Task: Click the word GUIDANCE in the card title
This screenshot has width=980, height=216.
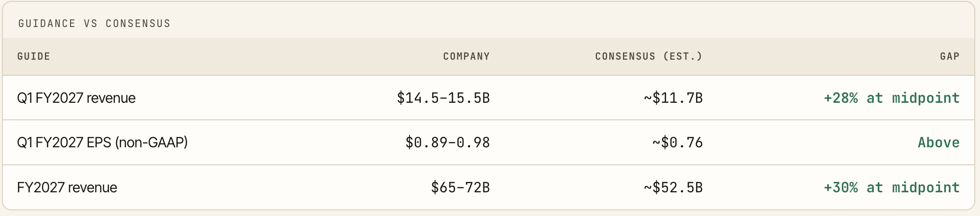Action: (x=47, y=24)
